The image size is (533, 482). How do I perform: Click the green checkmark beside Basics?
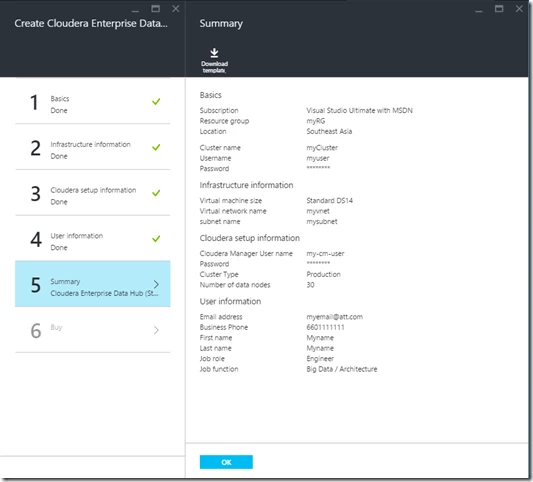point(156,101)
